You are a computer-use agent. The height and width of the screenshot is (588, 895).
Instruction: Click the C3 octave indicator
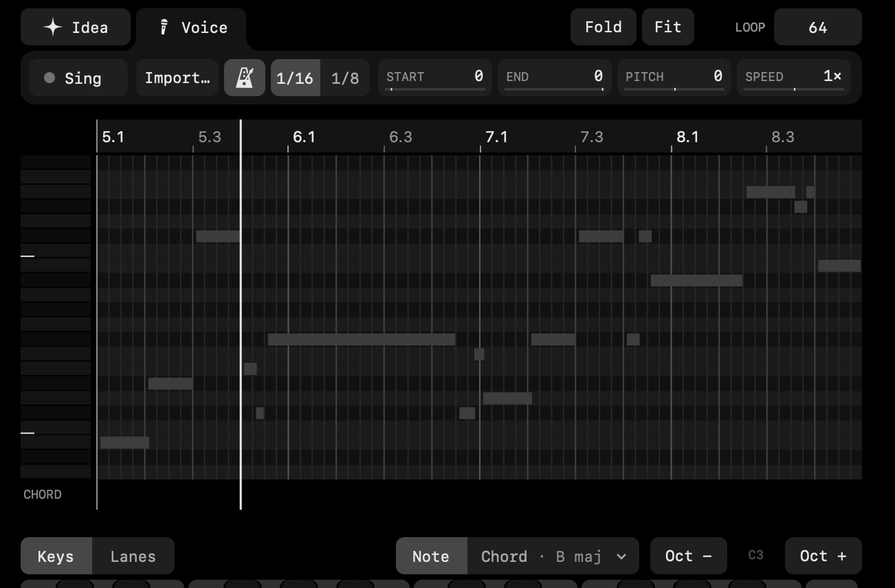[x=756, y=555]
